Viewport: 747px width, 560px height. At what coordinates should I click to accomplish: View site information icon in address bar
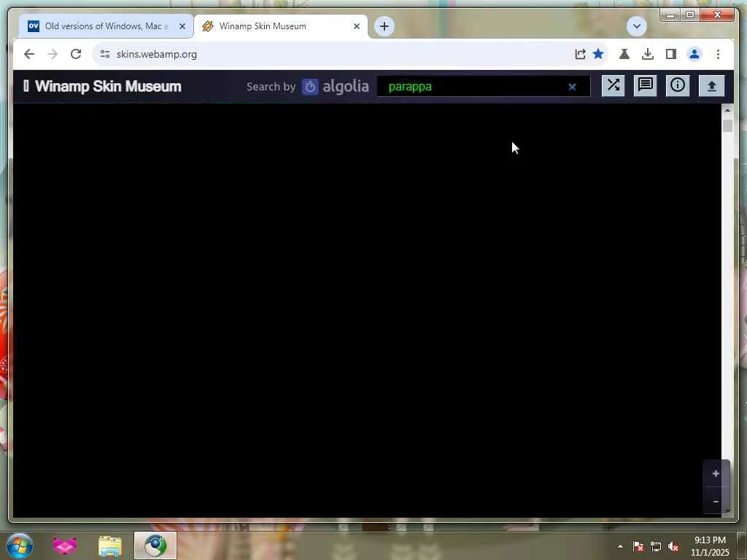(105, 54)
